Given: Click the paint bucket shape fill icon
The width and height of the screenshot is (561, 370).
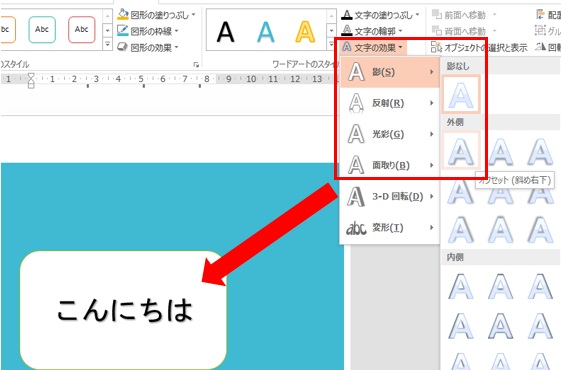Looking at the screenshot, I should pyautogui.click(x=123, y=14).
